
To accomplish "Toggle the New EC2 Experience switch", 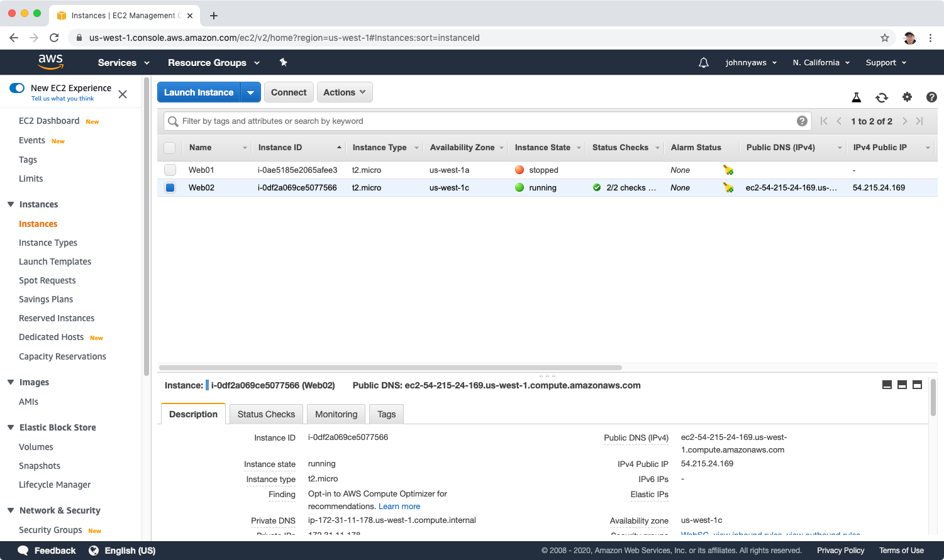I will click(x=17, y=88).
